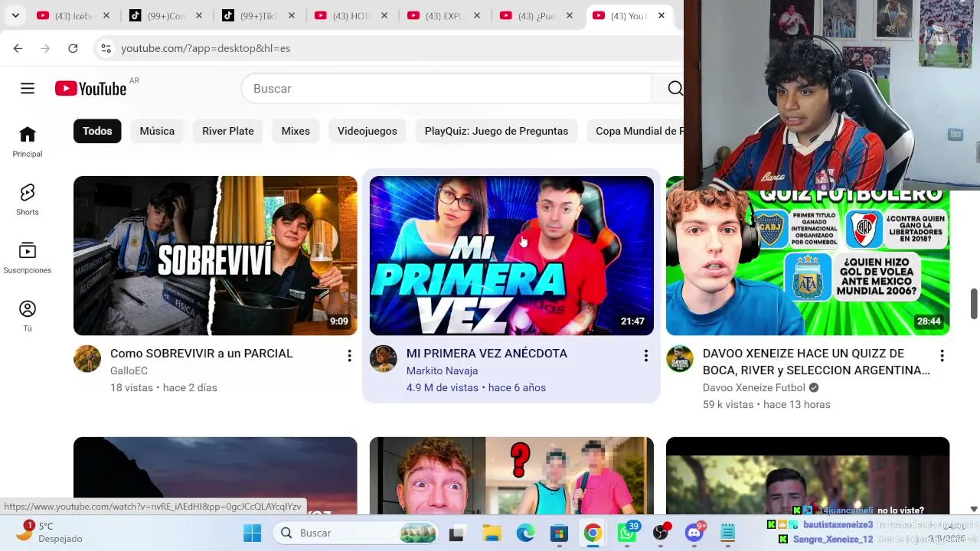Select the Videojuegos filter chip

[x=367, y=131]
